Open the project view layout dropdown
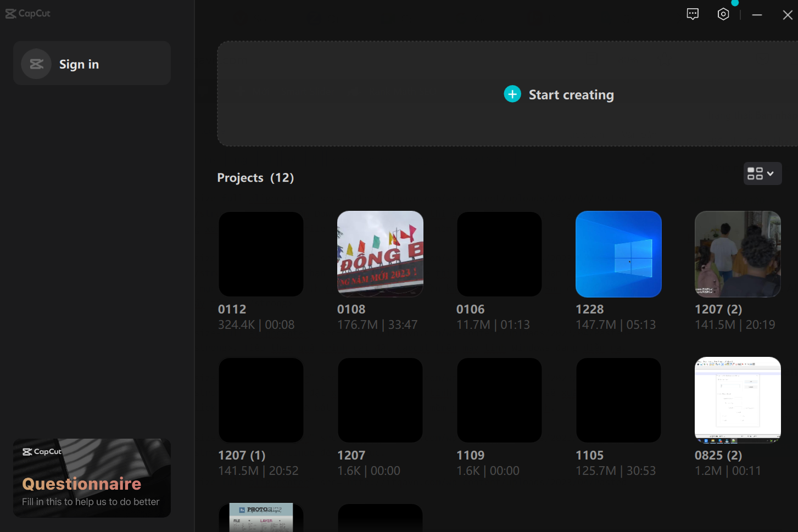 tap(762, 173)
